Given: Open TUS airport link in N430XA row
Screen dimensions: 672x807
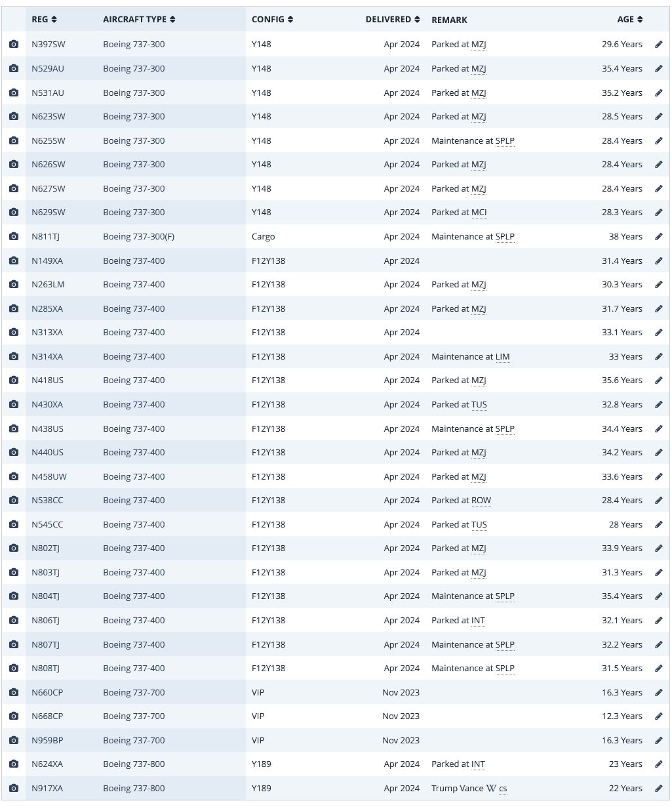Looking at the screenshot, I should [479, 404].
